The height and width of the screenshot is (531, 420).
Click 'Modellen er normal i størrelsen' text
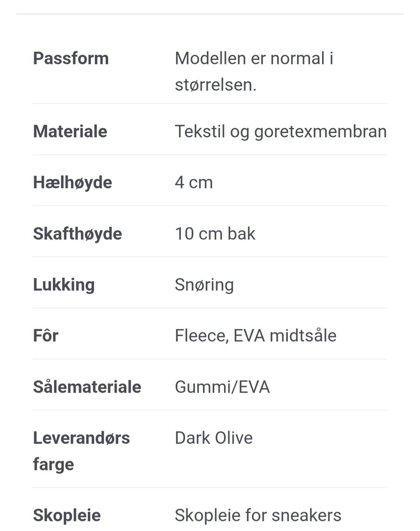[x=254, y=59]
